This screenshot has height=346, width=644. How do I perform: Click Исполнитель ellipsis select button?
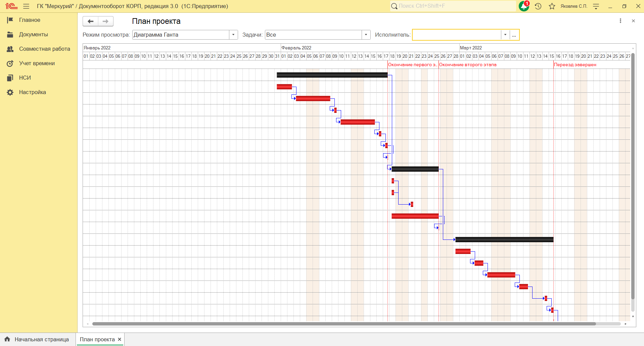point(514,35)
